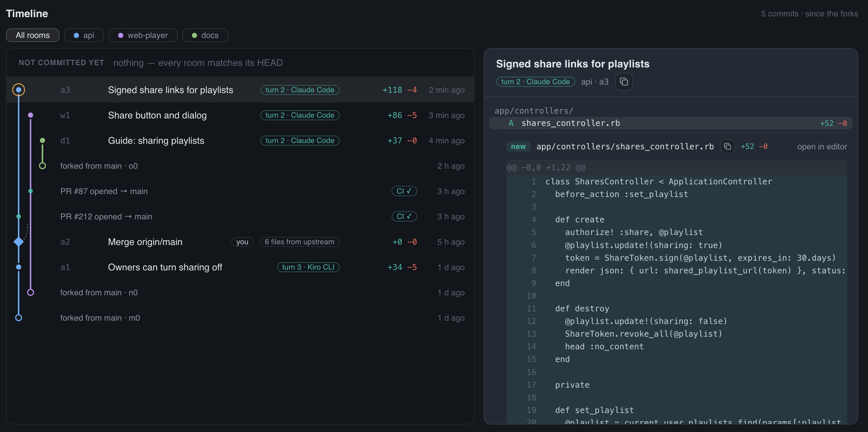868x432 pixels.
Task: Click the PR #87 graph dot
Action: pyautogui.click(x=31, y=191)
